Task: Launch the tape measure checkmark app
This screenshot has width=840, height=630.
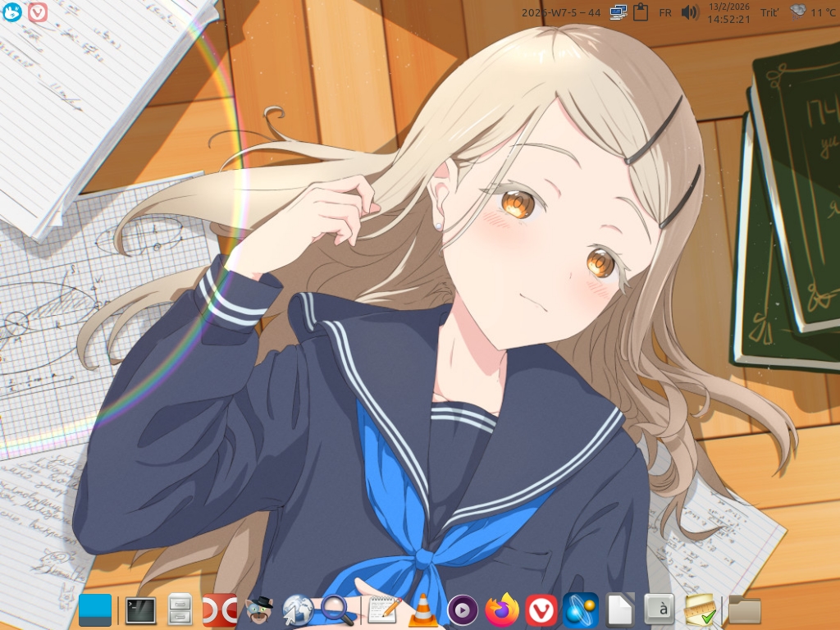Action: [700, 610]
